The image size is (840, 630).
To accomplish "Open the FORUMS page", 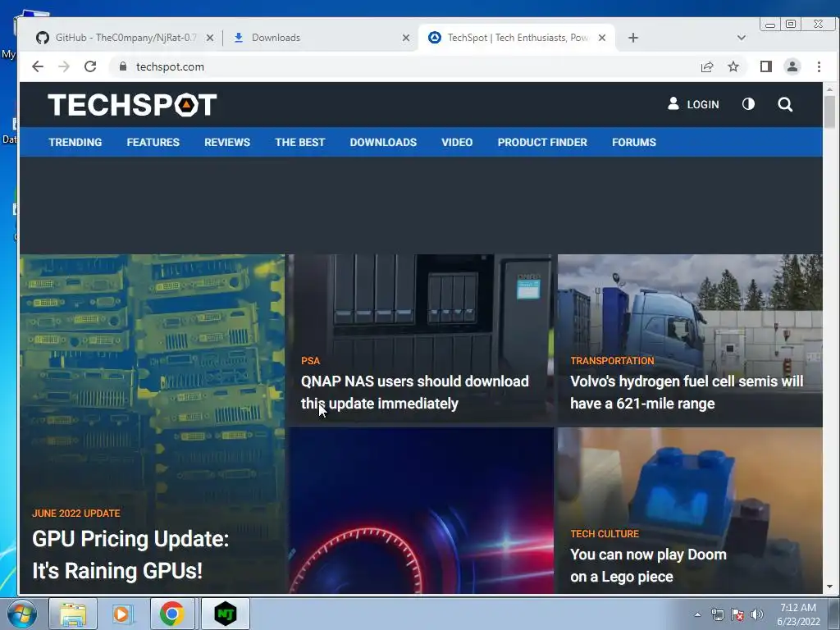I will [634, 142].
